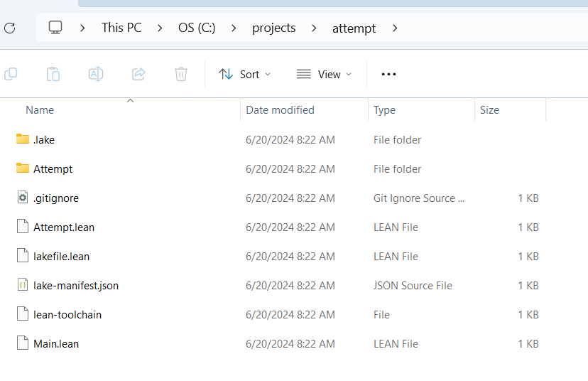Expand the chevron after OS (C:)
Image resolution: width=588 pixels, height=381 pixels.
[234, 28]
